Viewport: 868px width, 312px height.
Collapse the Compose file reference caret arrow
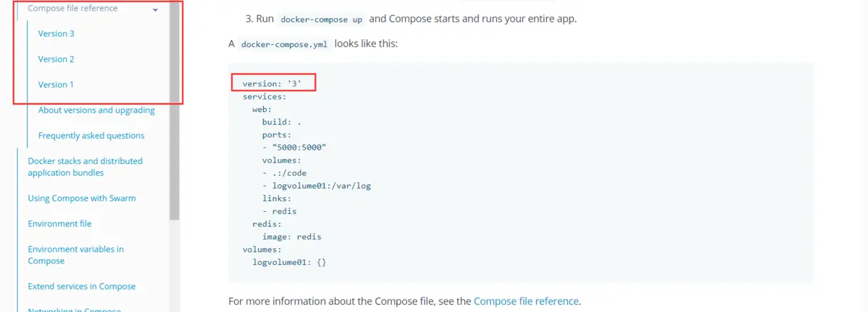point(155,10)
